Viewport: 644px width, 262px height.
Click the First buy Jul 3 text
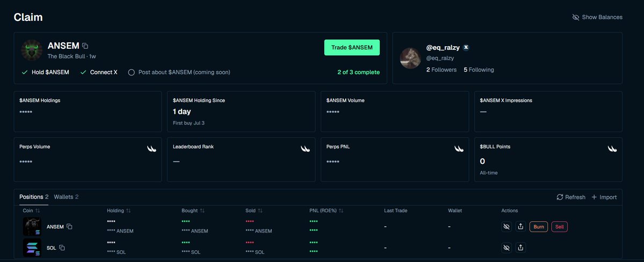(189, 123)
